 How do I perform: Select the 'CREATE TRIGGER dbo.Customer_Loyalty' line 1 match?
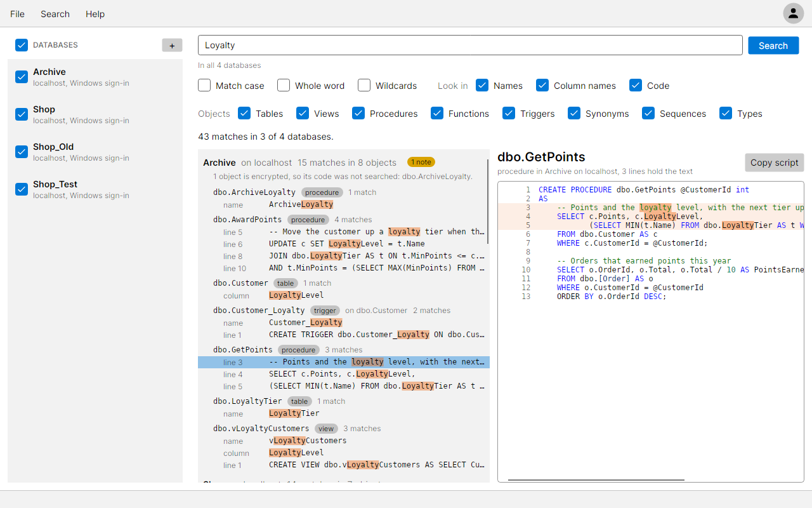point(344,335)
